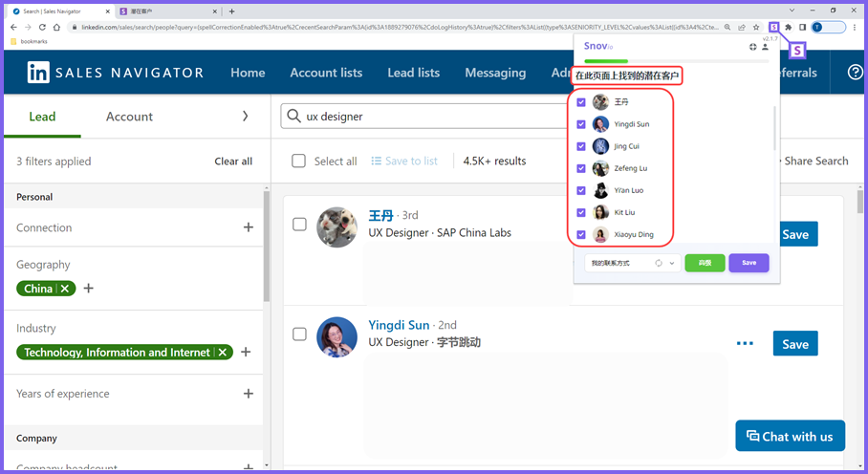Image resolution: width=868 pixels, height=474 pixels.
Task: Uncheck Xiaoyu Ding in Snov.io list
Action: tap(581, 234)
